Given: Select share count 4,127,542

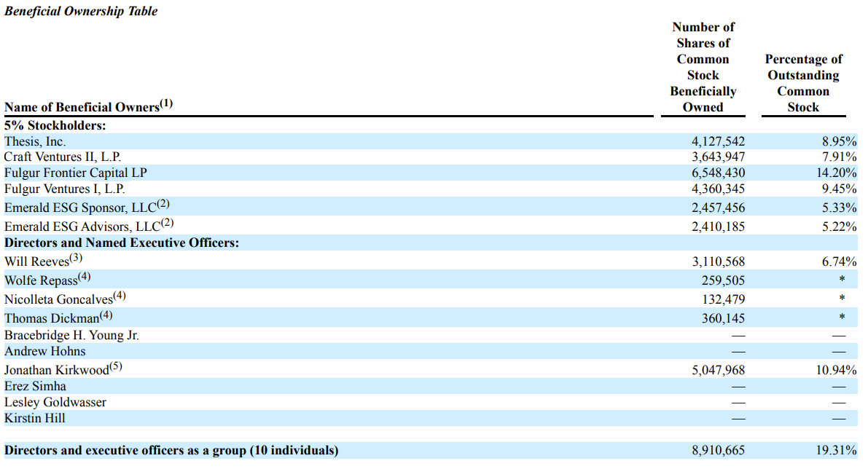Looking at the screenshot, I should 718,141.
